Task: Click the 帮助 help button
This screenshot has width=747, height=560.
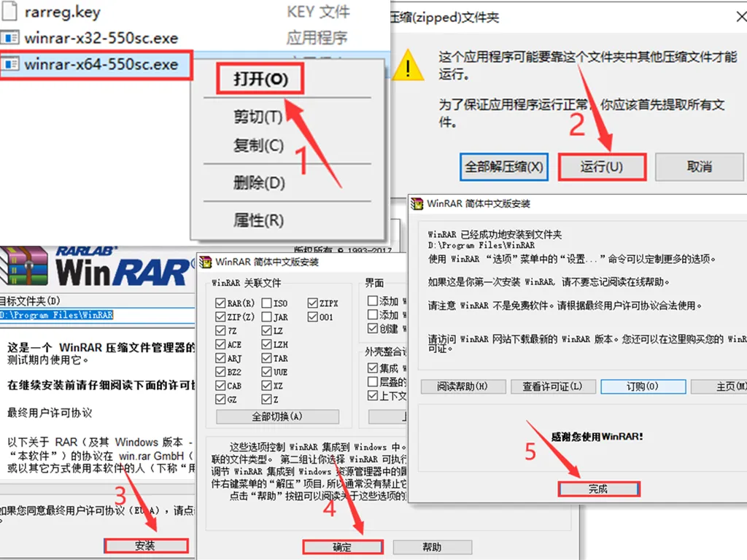Action: tap(432, 547)
